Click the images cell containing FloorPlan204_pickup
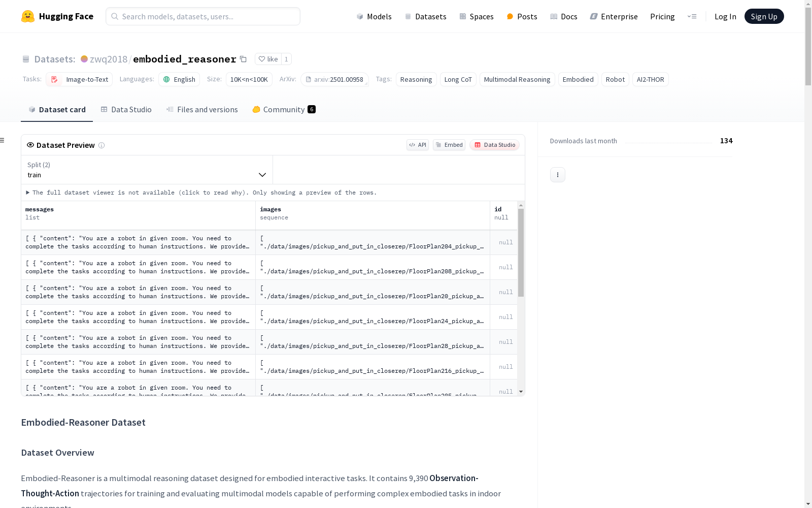The height and width of the screenshot is (508, 812). coord(373,242)
